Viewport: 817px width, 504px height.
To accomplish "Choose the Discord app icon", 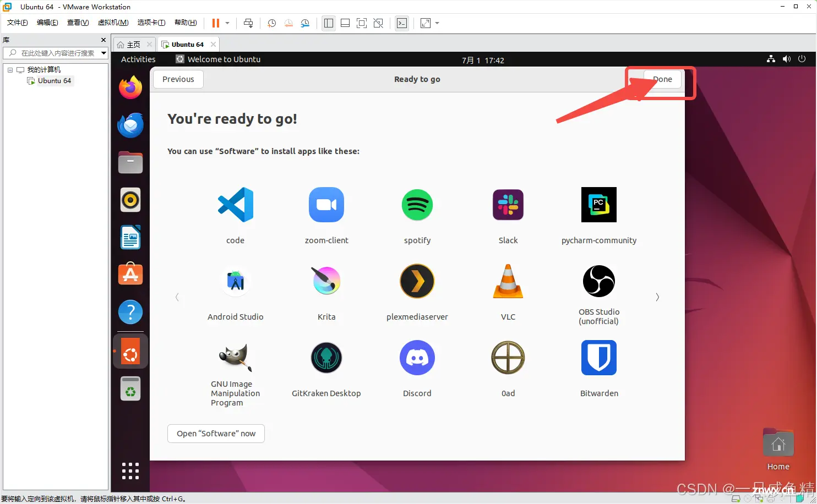I will [417, 358].
